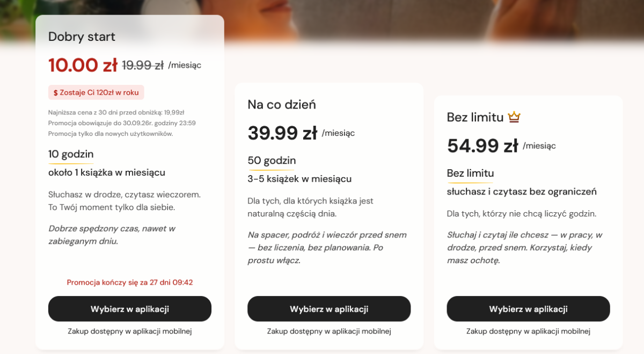Click the 10 godzin label
The width and height of the screenshot is (644, 354).
pyautogui.click(x=71, y=154)
